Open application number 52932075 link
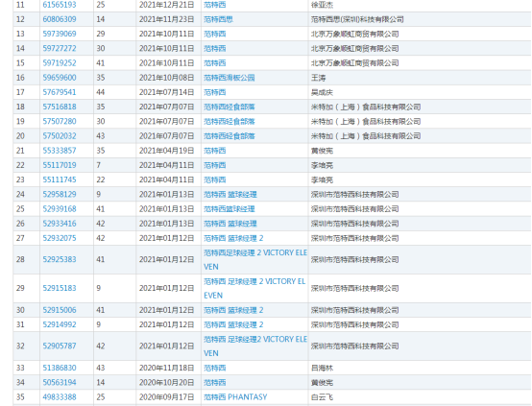532x406 pixels. (60, 238)
